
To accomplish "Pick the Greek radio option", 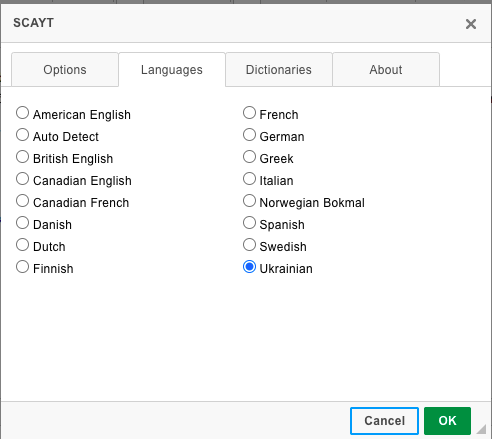I will (x=249, y=157).
